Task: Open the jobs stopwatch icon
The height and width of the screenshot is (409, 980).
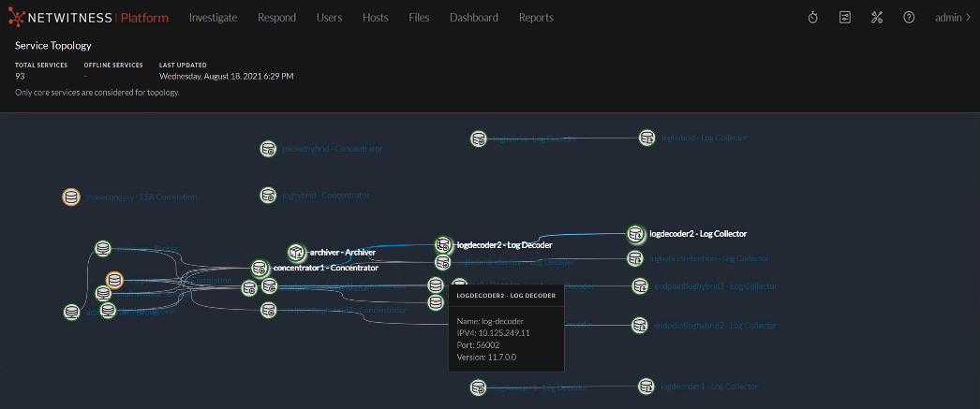Action: (812, 18)
